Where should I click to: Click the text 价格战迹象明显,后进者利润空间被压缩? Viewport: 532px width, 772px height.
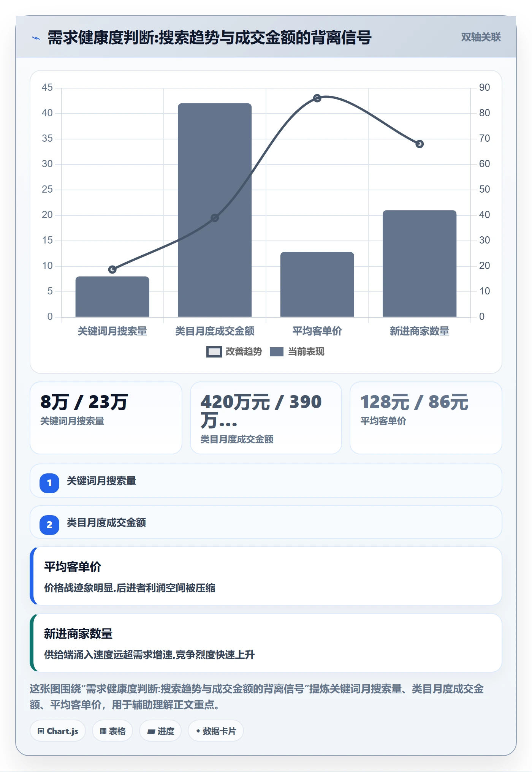[130, 588]
